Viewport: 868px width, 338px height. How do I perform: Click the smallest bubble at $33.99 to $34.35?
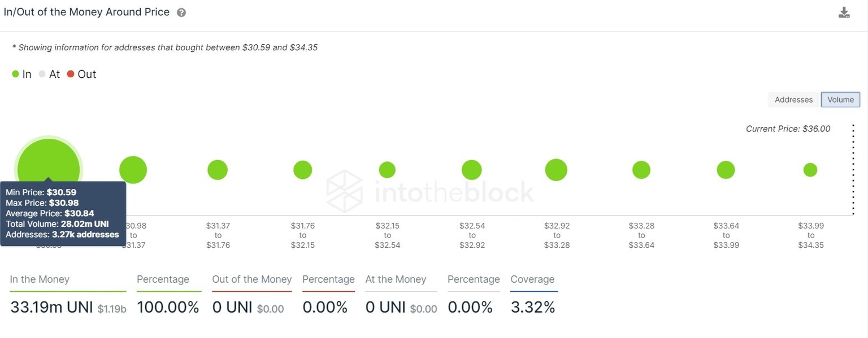(x=810, y=170)
